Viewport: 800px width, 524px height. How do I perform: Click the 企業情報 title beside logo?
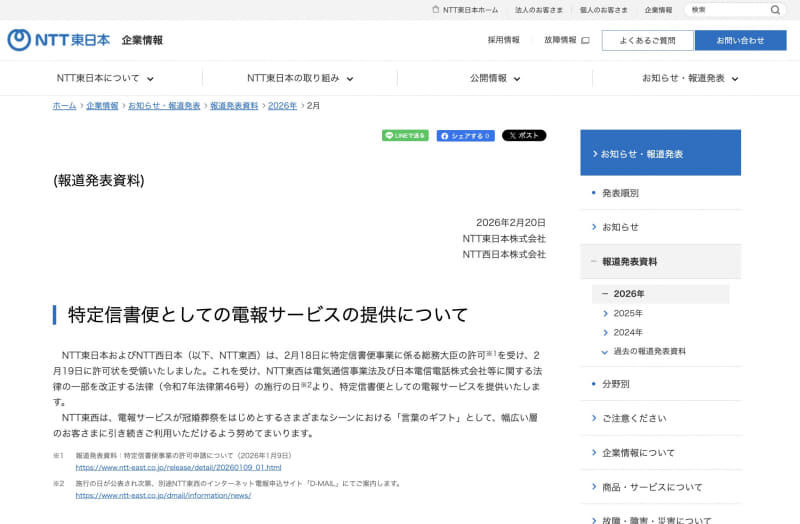click(x=142, y=40)
